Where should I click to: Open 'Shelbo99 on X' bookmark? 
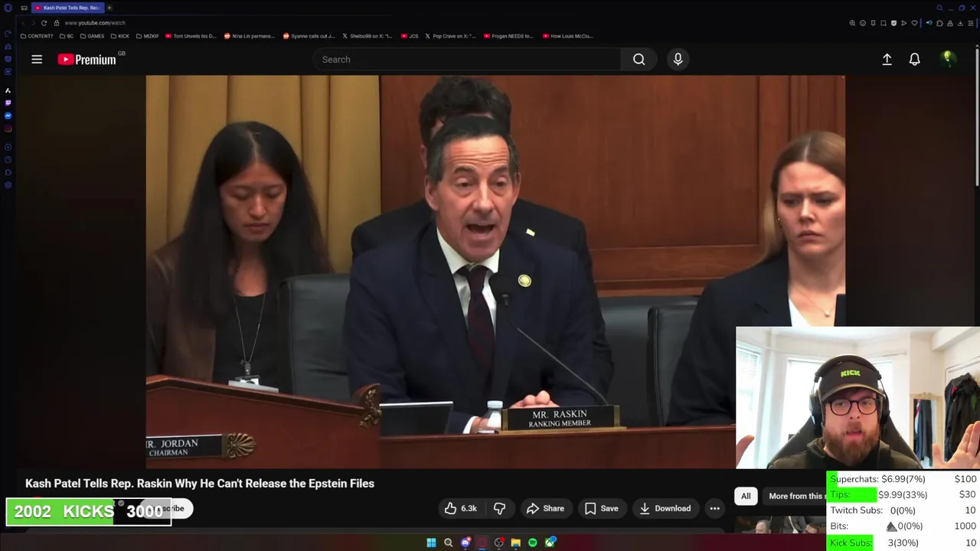coord(367,36)
